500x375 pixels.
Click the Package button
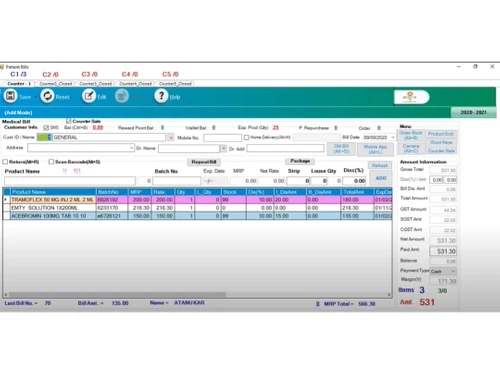pyautogui.click(x=300, y=161)
